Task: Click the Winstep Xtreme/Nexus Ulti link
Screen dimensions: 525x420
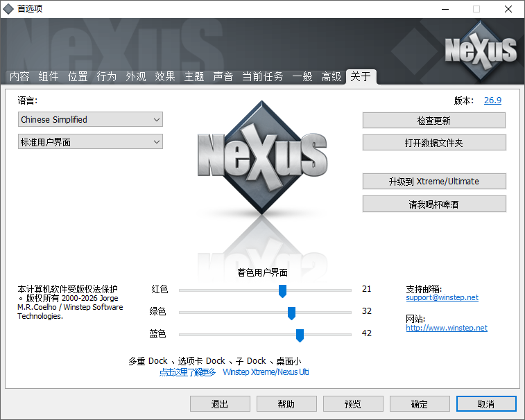Action: click(x=266, y=372)
